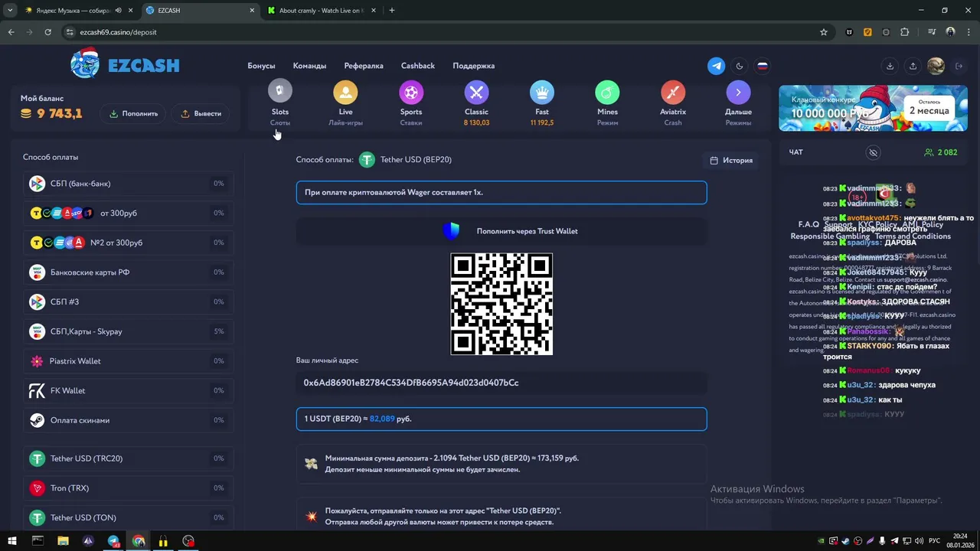
Task: Select Tron (TRX) payment method
Action: (x=129, y=487)
